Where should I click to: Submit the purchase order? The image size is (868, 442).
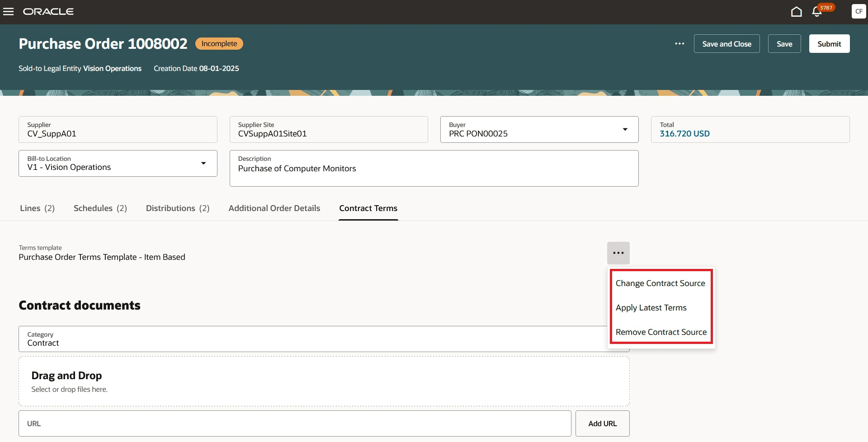(829, 44)
